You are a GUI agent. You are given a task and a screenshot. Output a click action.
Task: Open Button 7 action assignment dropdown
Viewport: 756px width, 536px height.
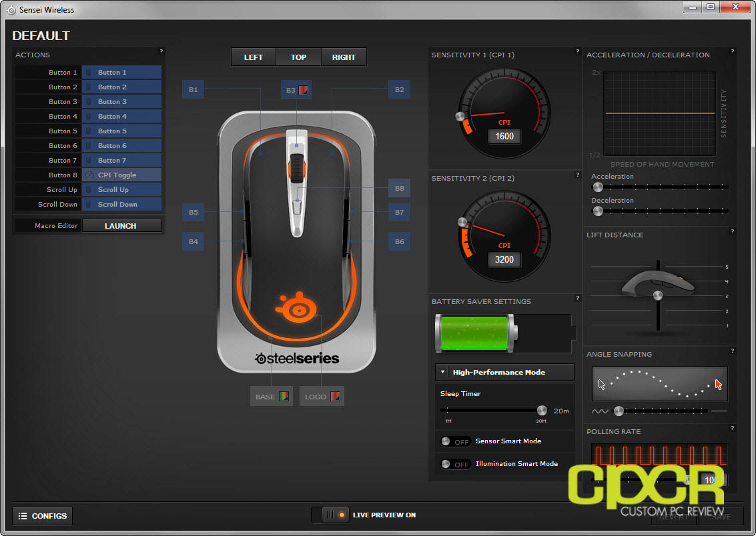(121, 161)
